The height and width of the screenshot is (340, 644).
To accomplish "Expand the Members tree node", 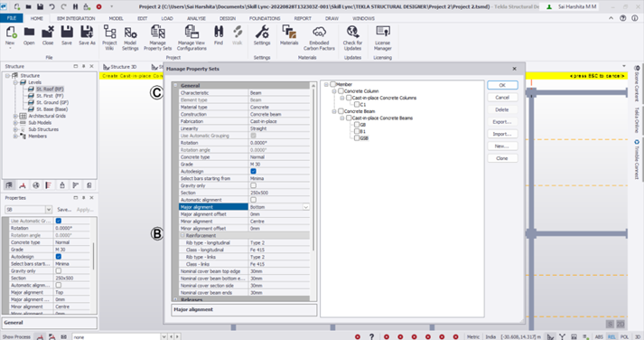I will (x=15, y=136).
